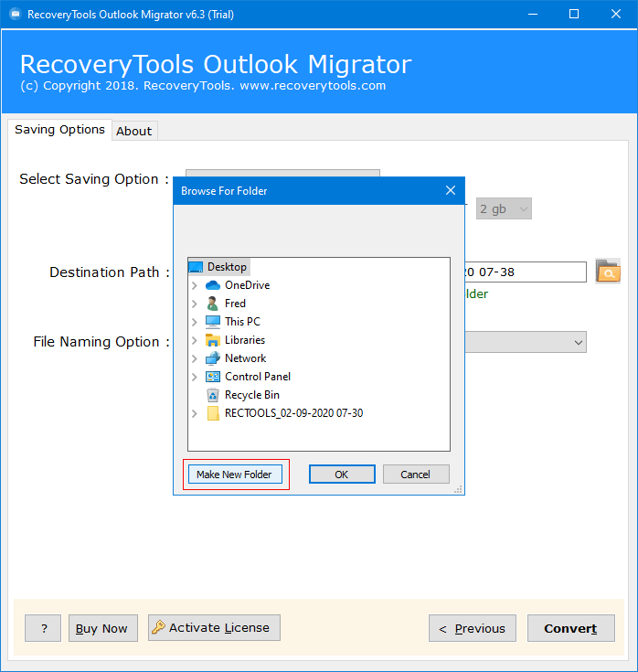
Task: Click the app icon in title bar
Action: (16, 14)
